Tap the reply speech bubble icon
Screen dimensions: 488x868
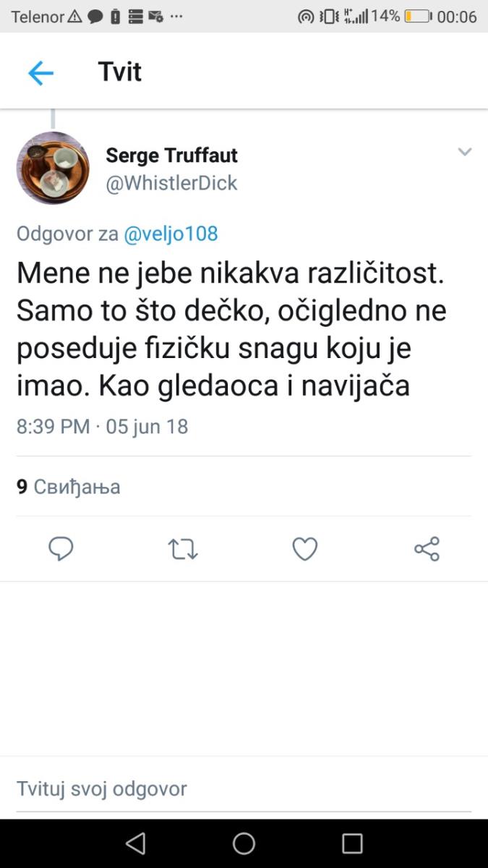61,549
